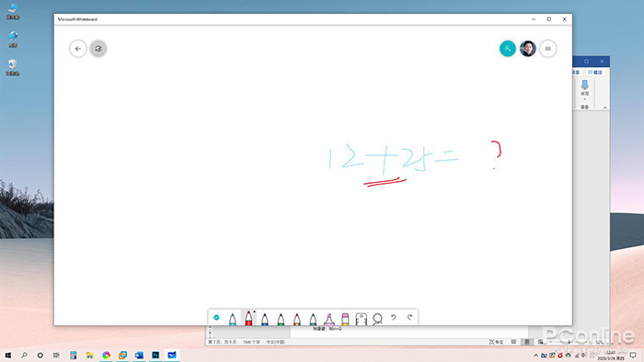The height and width of the screenshot is (362, 644).
Task: Open File Explorer from the taskbar
Action: pyautogui.click(x=89, y=355)
